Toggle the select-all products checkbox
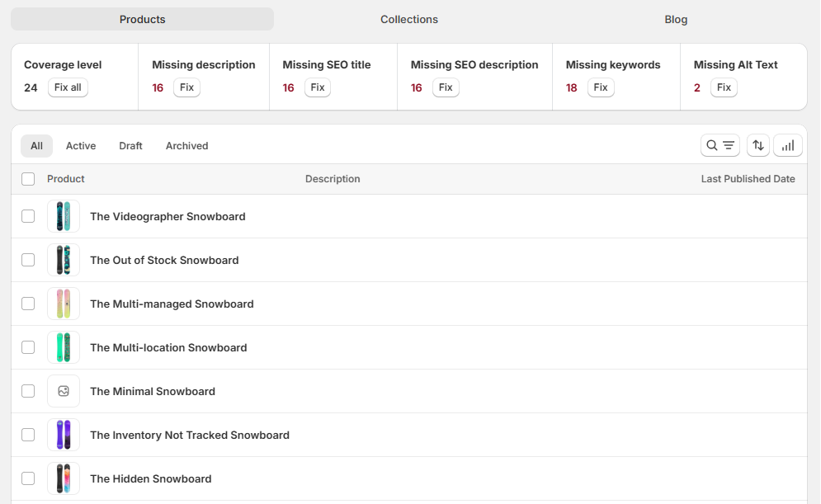Screen dimensions: 821x504 (28, 179)
